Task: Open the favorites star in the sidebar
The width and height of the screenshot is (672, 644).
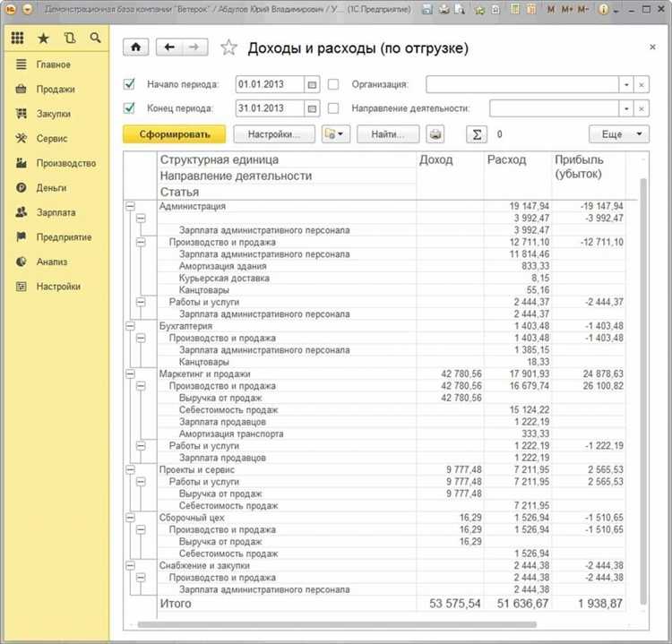Action: (x=43, y=39)
